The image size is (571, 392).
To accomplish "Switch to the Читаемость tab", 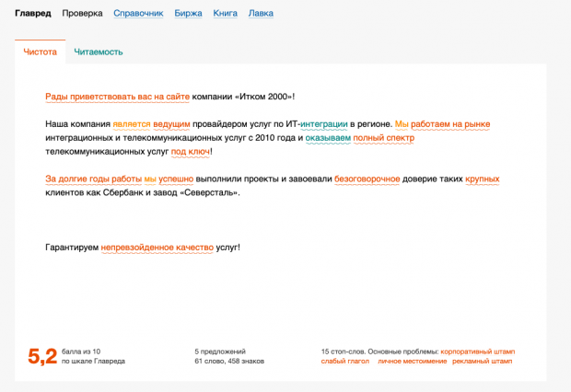I will pos(99,52).
